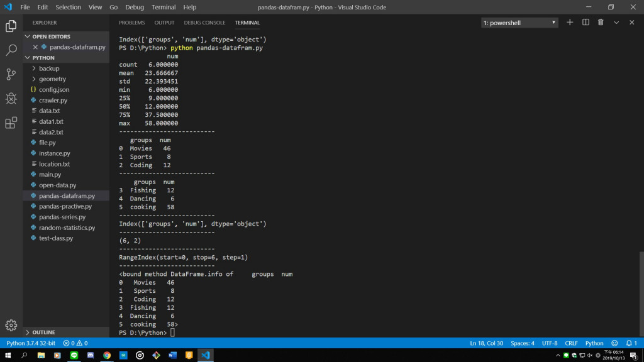
Task: Open crawler.py file
Action: coord(66,100)
